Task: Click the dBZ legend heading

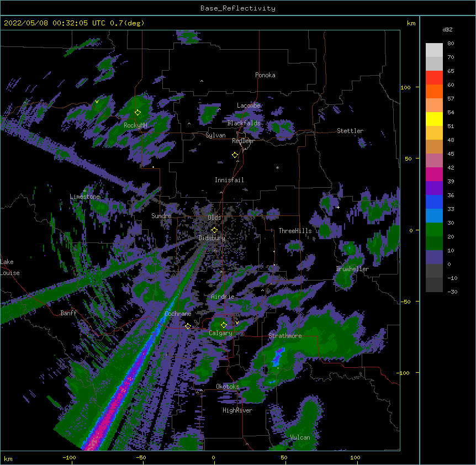Action: [x=447, y=30]
